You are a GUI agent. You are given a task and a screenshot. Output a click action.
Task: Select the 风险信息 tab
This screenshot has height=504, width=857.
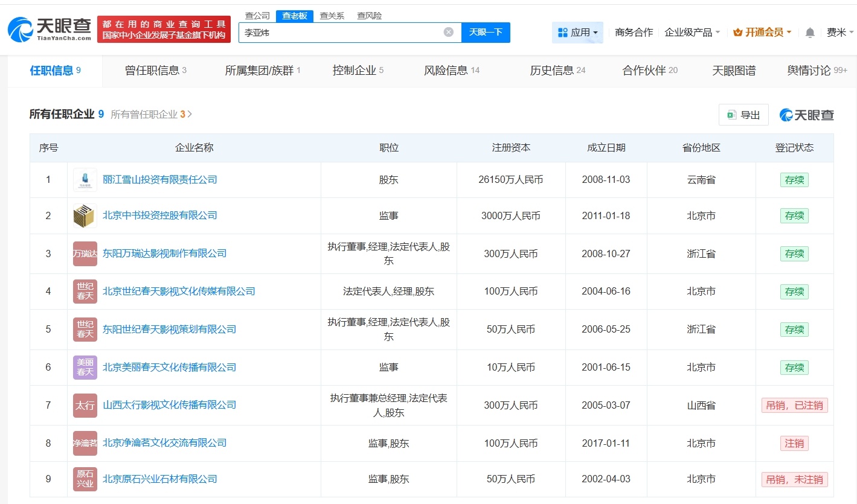(x=451, y=71)
